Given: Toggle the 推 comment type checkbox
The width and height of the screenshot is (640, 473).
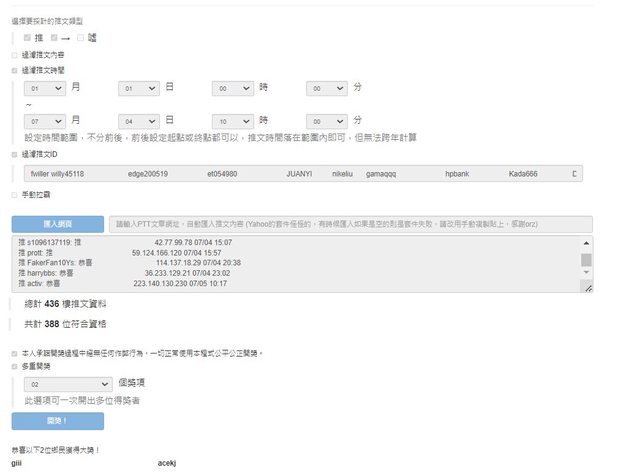Looking at the screenshot, I should click(x=27, y=37).
